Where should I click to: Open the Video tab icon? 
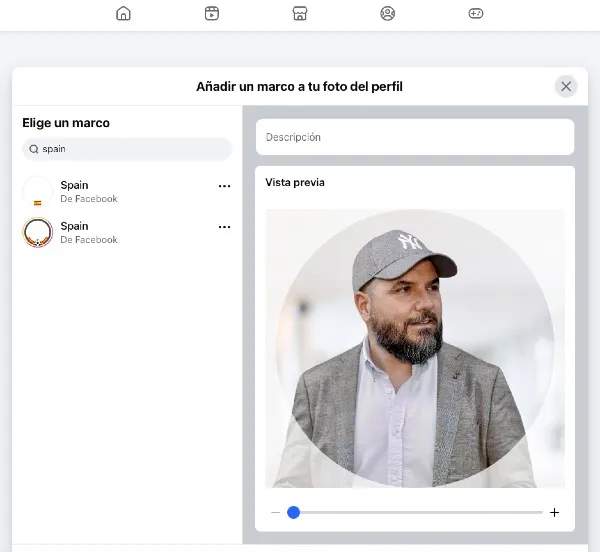pos(211,13)
